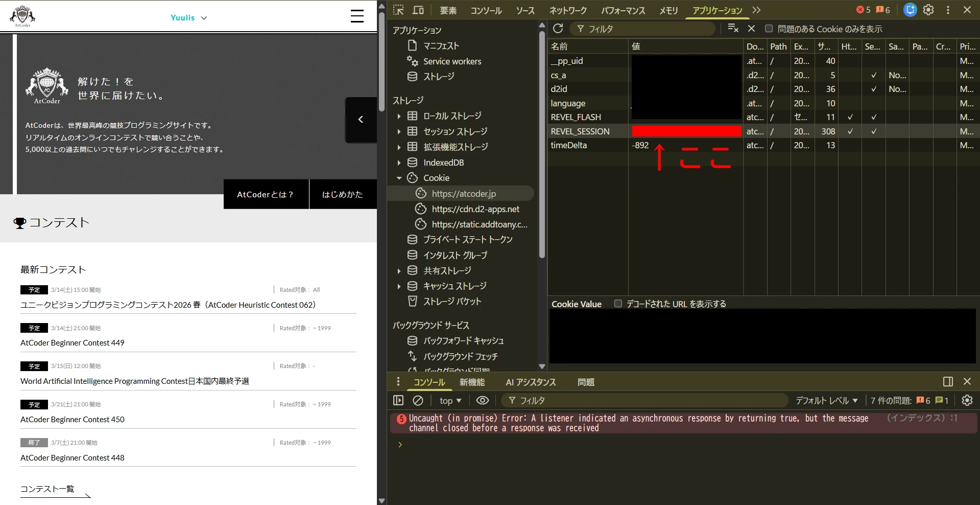Focus the cookie フィルタ input field
Screen dimensions: 980x505
(x=642, y=29)
